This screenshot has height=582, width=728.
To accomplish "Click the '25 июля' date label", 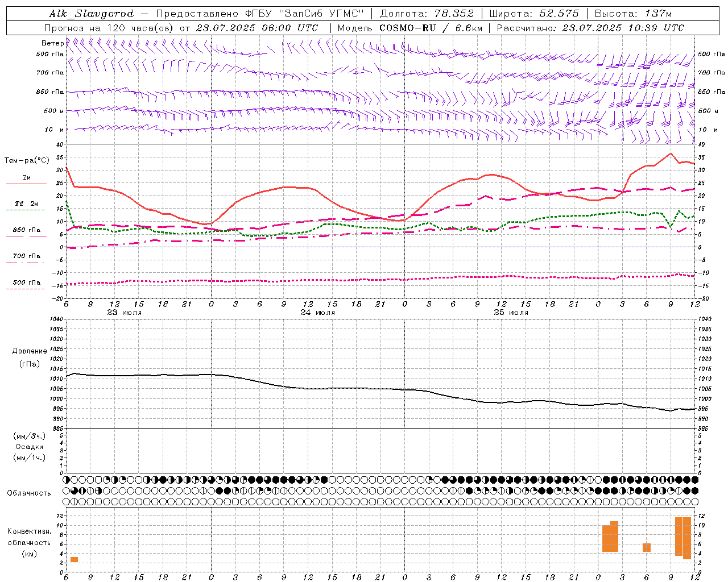I will (511, 313).
